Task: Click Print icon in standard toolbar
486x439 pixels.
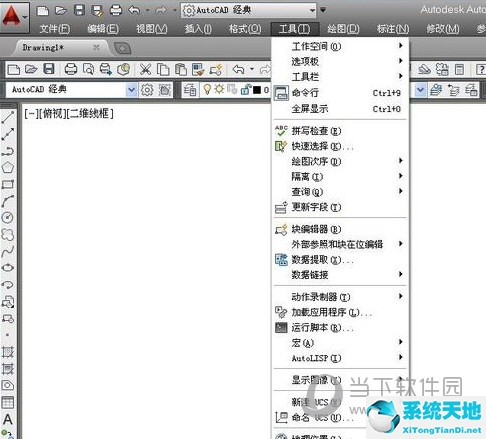Action: (x=71, y=69)
